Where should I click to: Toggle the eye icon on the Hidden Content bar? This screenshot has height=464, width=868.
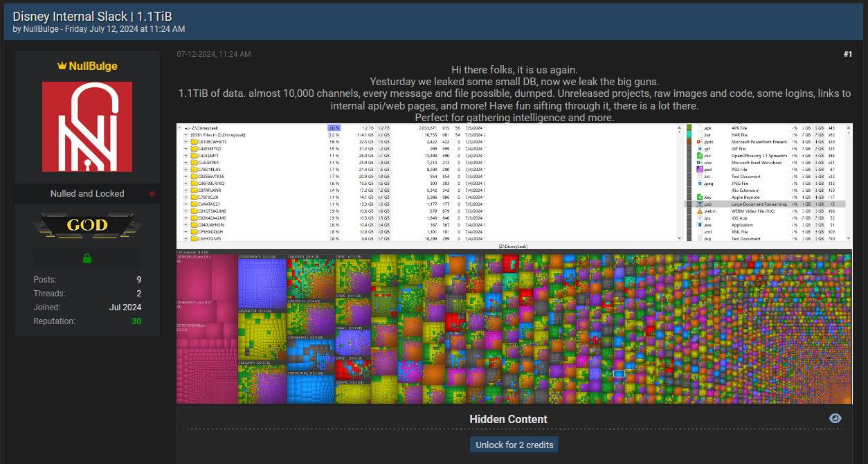[835, 418]
